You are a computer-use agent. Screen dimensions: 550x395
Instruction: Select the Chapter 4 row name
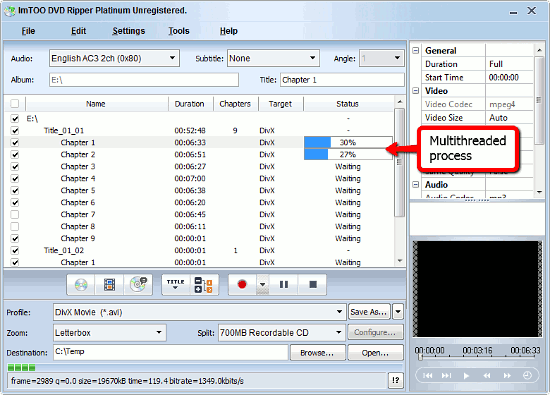coord(78,179)
